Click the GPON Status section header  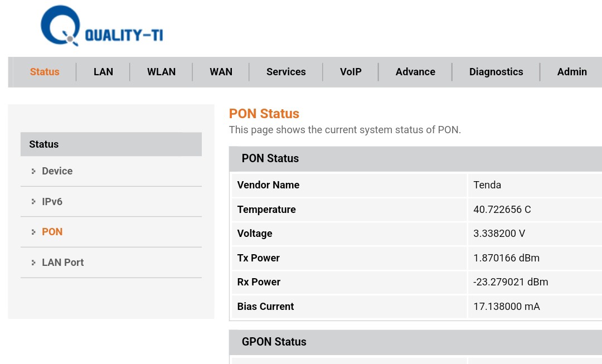274,342
